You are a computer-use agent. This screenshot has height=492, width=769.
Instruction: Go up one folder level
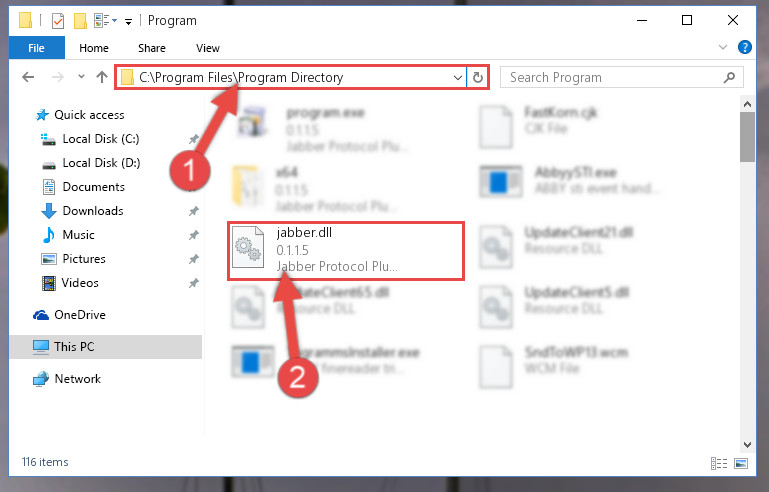102,77
